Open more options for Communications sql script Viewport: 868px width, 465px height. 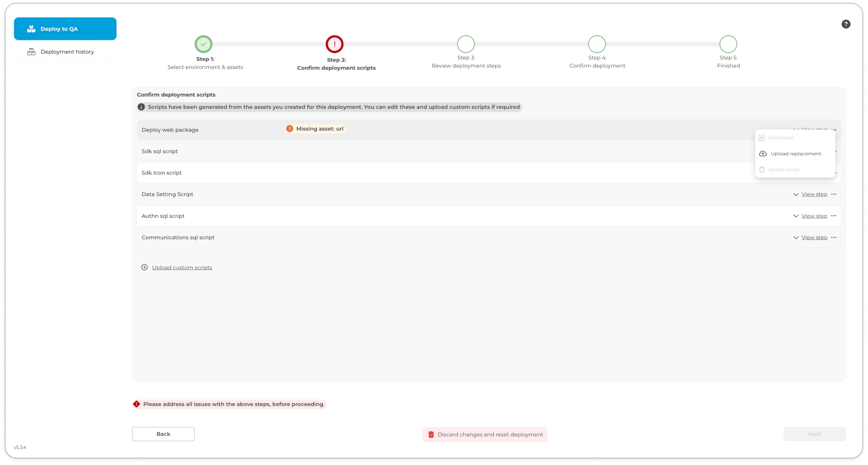point(834,238)
